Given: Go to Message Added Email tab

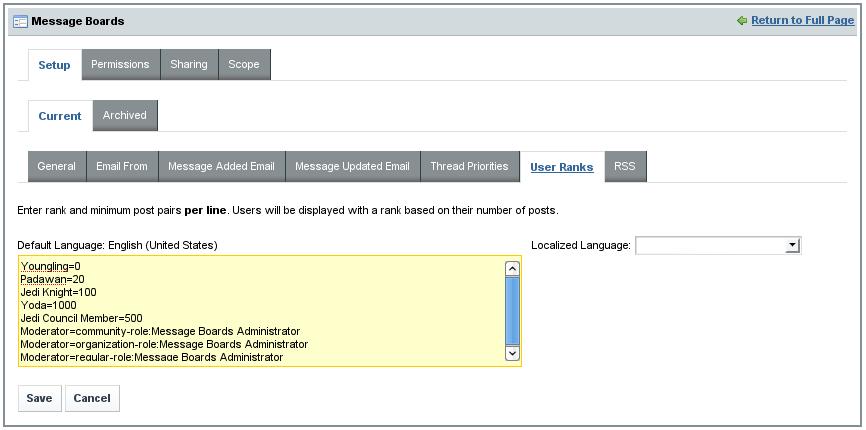Looking at the screenshot, I should [x=221, y=166].
